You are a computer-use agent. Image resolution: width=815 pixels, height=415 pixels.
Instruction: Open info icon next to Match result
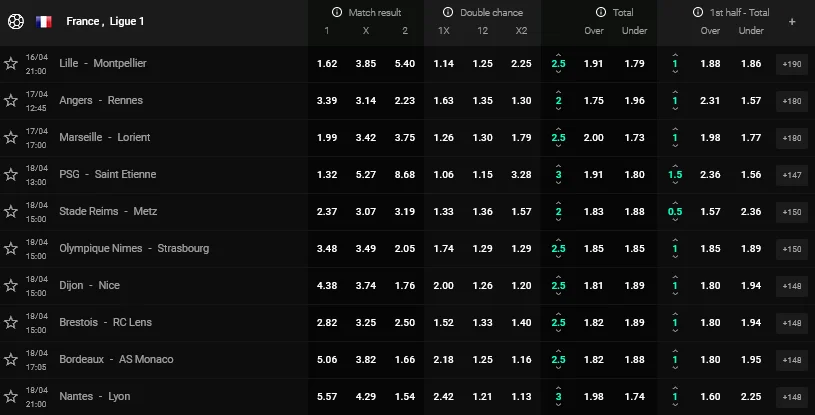pos(337,12)
